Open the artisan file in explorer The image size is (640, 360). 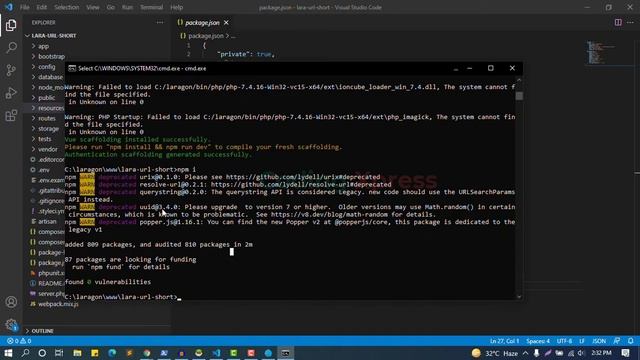tap(47, 221)
